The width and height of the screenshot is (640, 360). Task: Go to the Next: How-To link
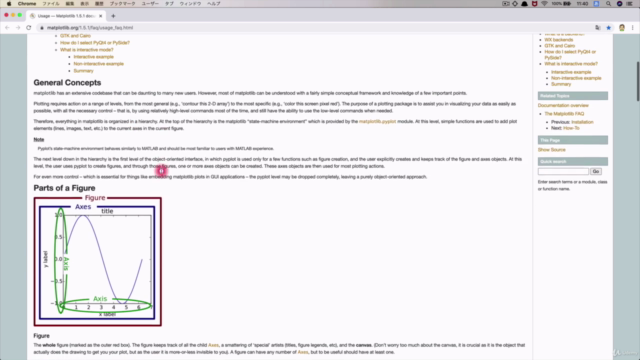pyautogui.click(x=571, y=128)
